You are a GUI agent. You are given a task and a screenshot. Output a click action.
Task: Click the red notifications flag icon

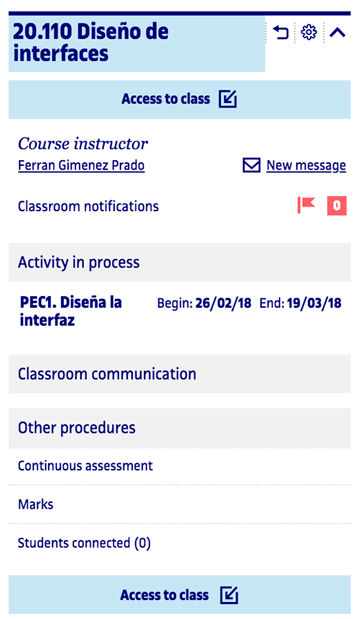pos(306,205)
